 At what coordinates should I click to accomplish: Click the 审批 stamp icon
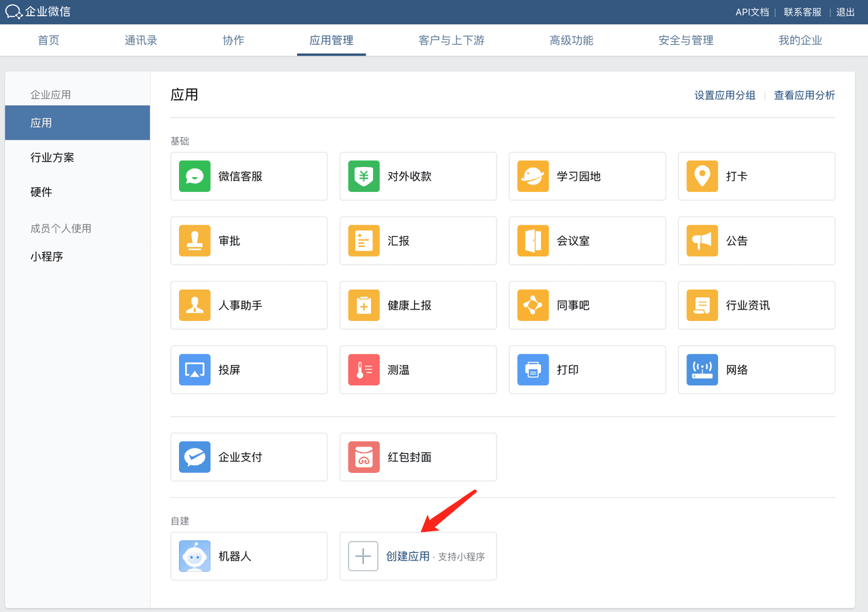pos(195,241)
